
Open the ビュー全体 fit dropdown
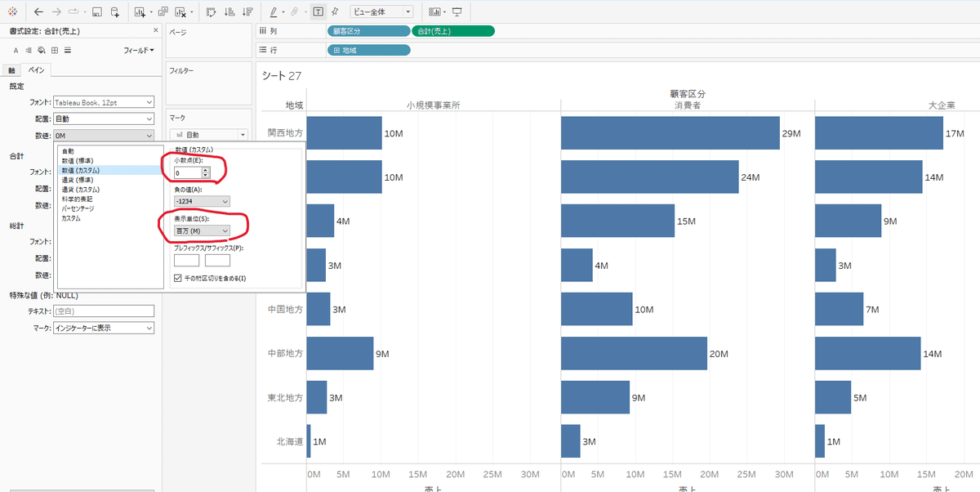click(381, 12)
